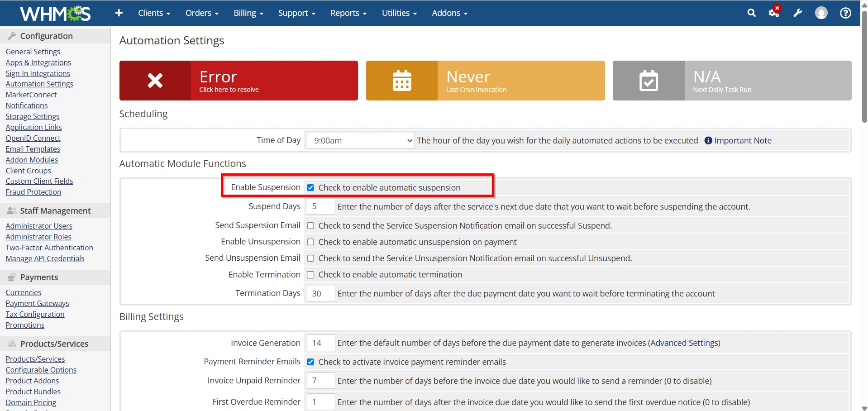Click the wrench configuration icon in the navbar

click(797, 13)
